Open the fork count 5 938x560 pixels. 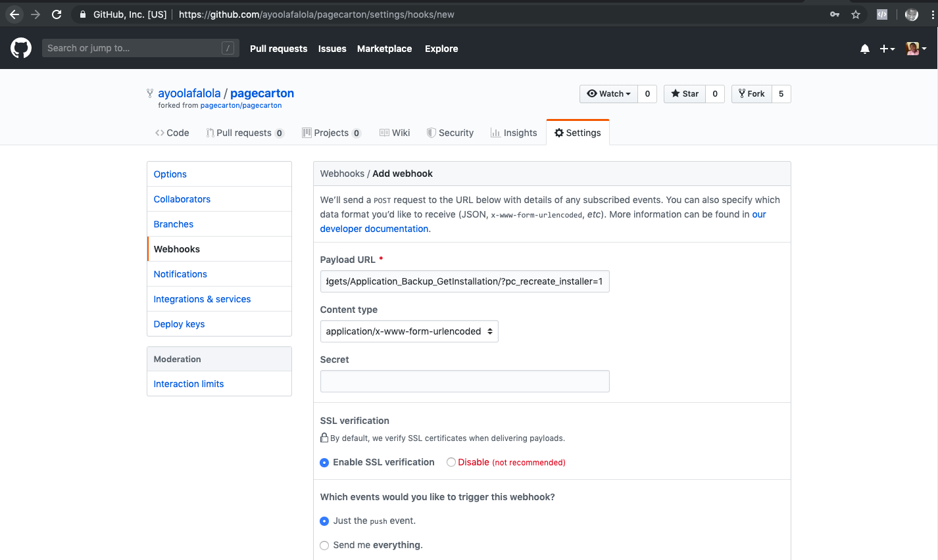[x=781, y=94]
